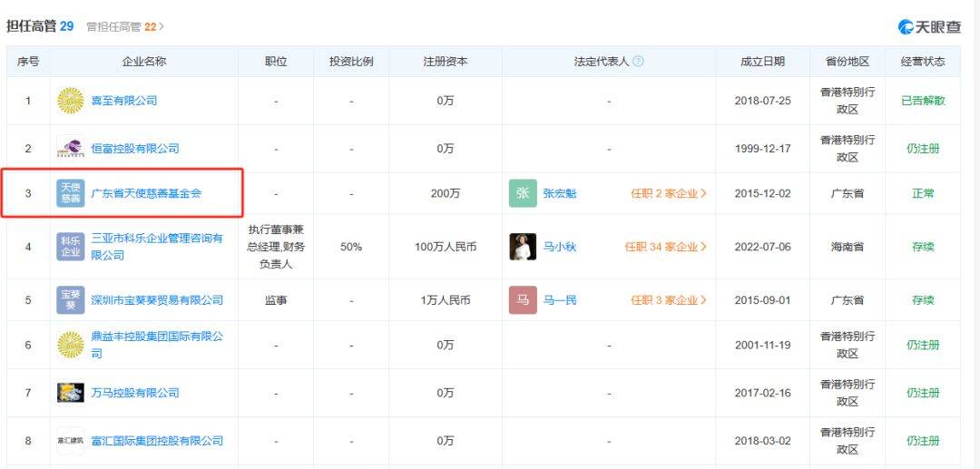Click the 恒富控股有限公司 logo icon
Screen dimensions: 980x469
[70, 148]
